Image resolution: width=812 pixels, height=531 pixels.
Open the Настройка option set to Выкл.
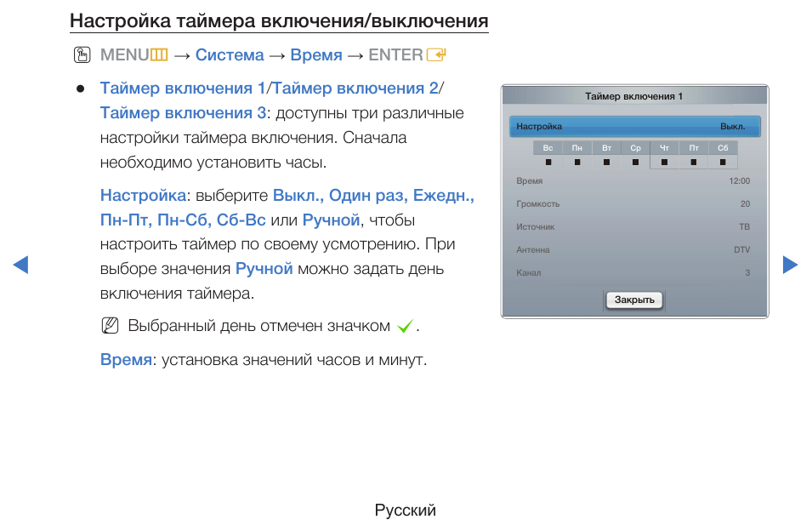tap(634, 127)
